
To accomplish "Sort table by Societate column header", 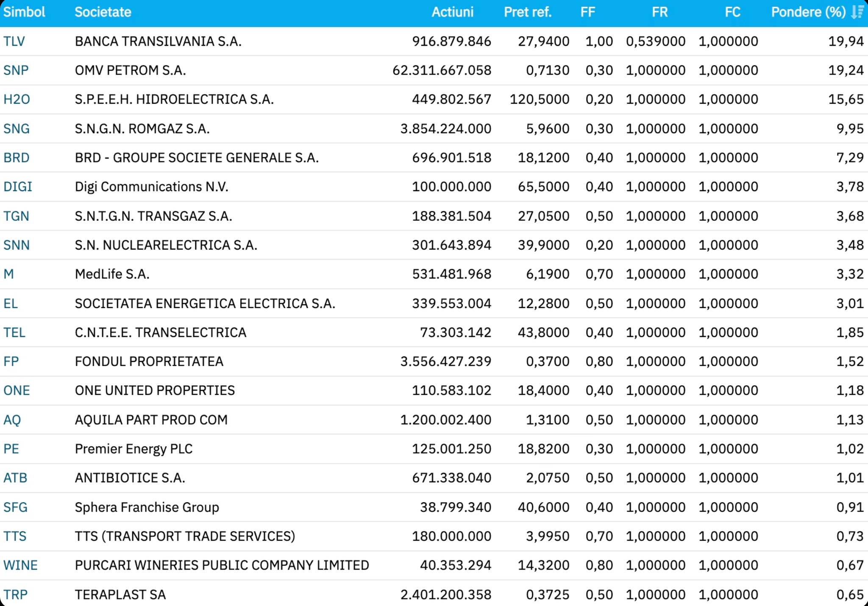I will pos(103,12).
